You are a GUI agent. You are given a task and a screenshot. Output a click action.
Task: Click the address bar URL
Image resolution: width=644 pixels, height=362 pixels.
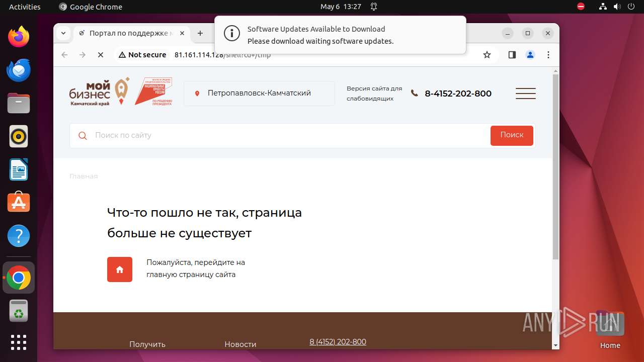(x=222, y=55)
